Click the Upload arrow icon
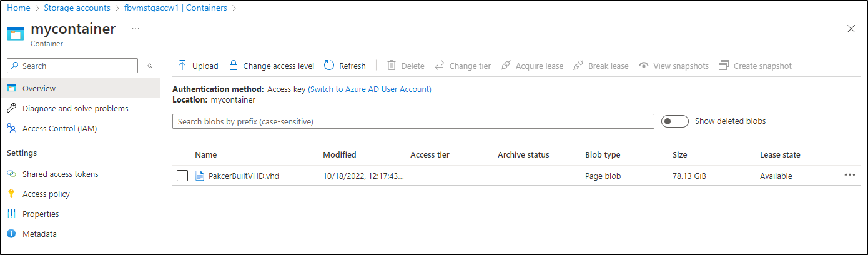 (182, 66)
